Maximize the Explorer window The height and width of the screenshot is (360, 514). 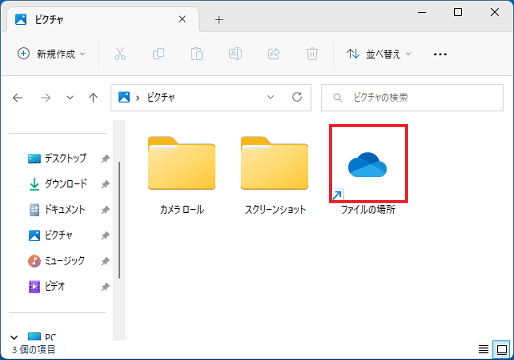click(x=458, y=12)
